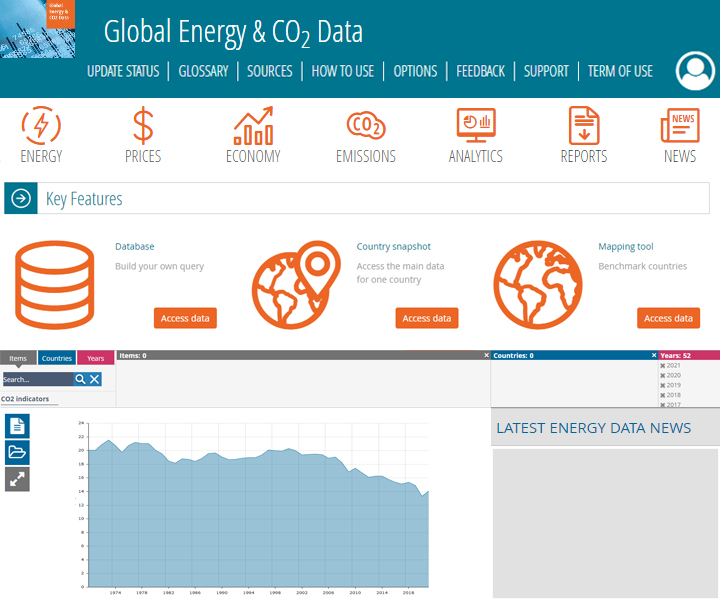Click the user profile avatar icon

pyautogui.click(x=695, y=69)
